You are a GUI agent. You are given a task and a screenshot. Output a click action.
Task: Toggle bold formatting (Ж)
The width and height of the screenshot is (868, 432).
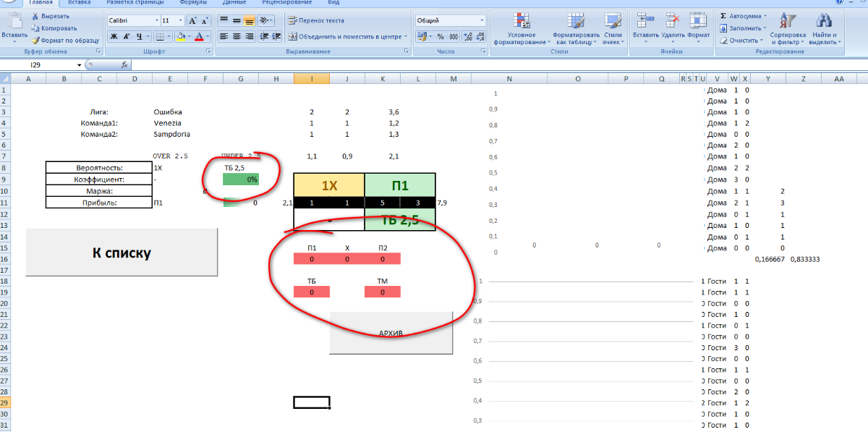(x=114, y=36)
